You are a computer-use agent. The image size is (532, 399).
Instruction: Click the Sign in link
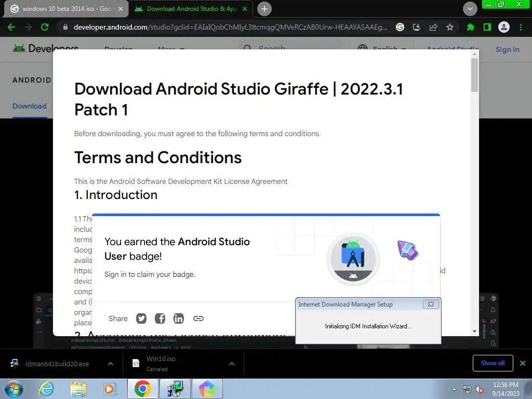508,49
